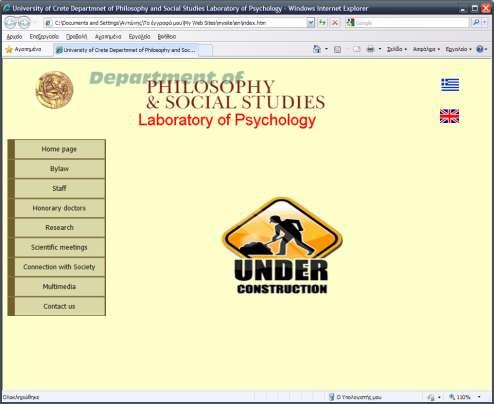The height and width of the screenshot is (404, 494).
Task: Click the browser Back arrow button
Action: click(11, 23)
